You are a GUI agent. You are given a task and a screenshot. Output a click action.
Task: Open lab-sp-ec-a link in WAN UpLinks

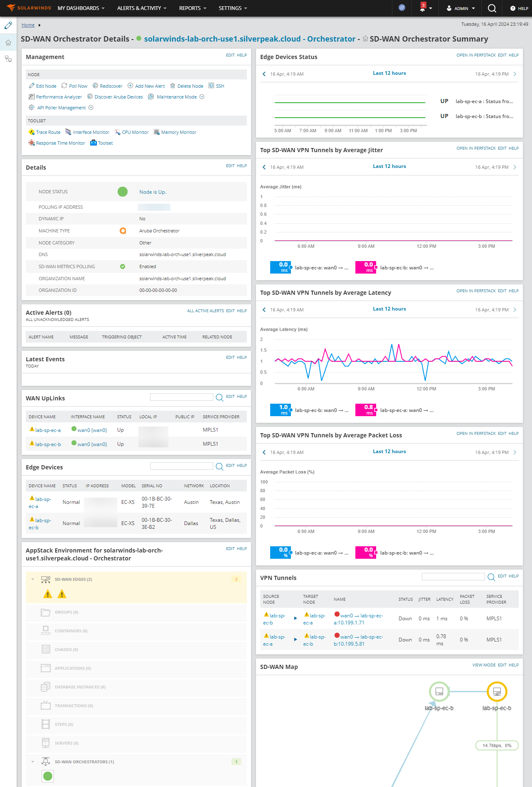coord(48,430)
